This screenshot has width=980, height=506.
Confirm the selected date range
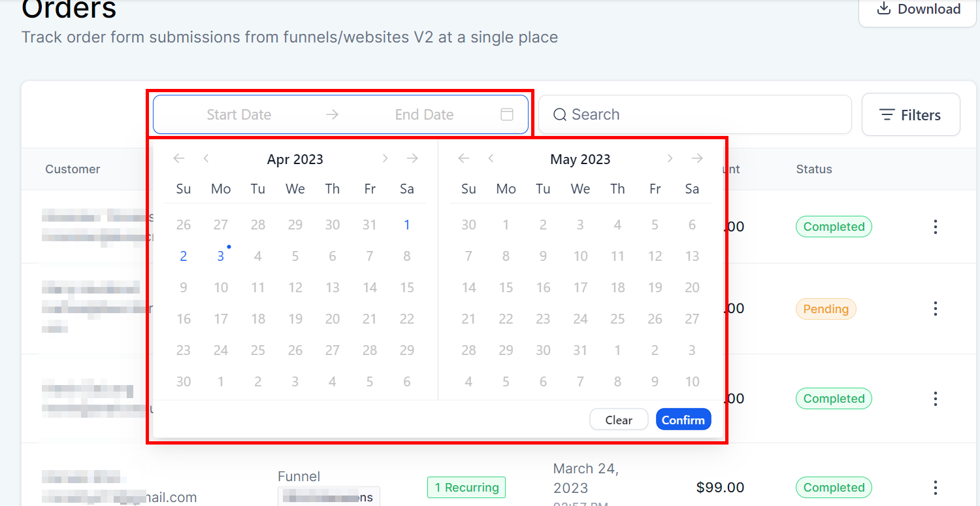[683, 420]
